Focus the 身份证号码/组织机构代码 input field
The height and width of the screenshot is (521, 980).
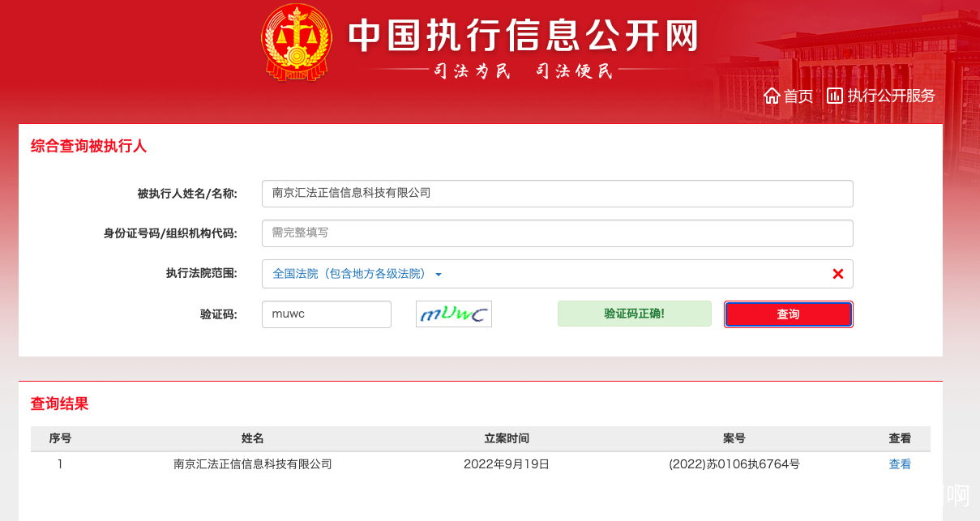point(558,233)
